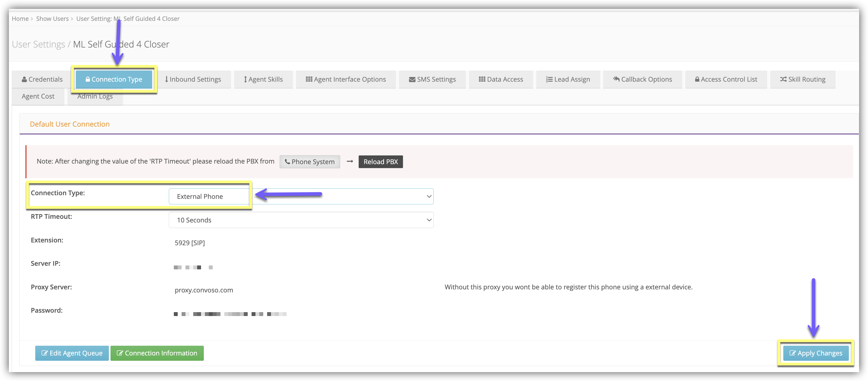The height and width of the screenshot is (381, 868).
Task: Click the shuffle icon on Skill Routing
Action: click(783, 79)
